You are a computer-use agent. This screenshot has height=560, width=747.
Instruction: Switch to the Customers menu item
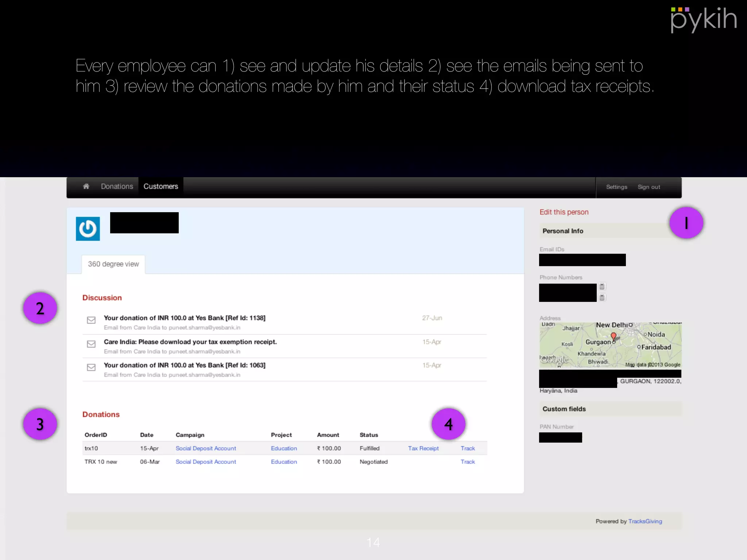coord(161,186)
